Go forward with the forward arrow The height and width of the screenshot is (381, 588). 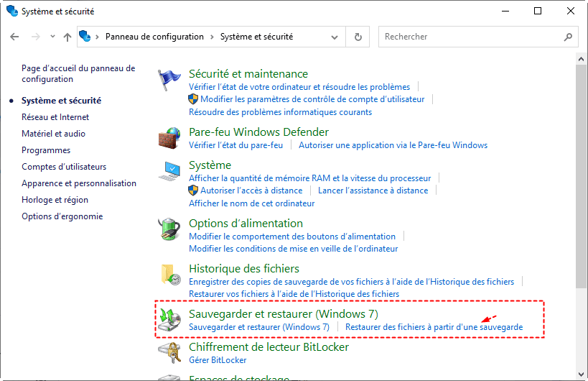tap(35, 37)
